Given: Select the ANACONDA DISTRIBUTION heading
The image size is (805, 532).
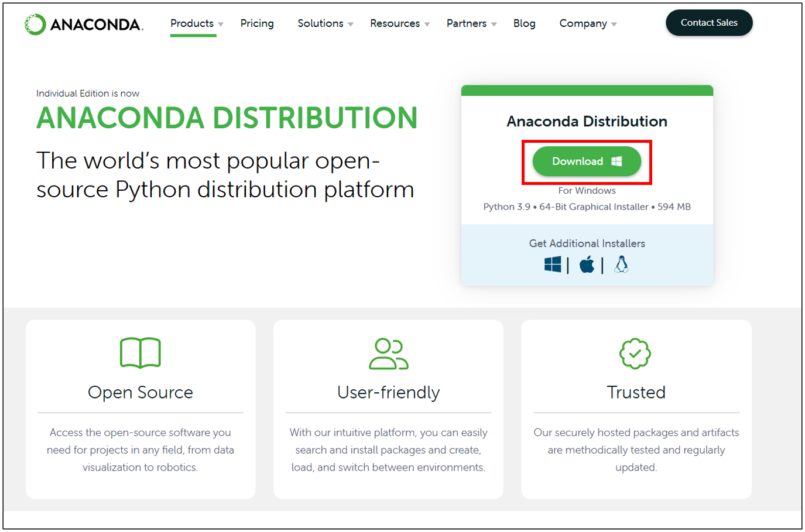Looking at the screenshot, I should 227,118.
